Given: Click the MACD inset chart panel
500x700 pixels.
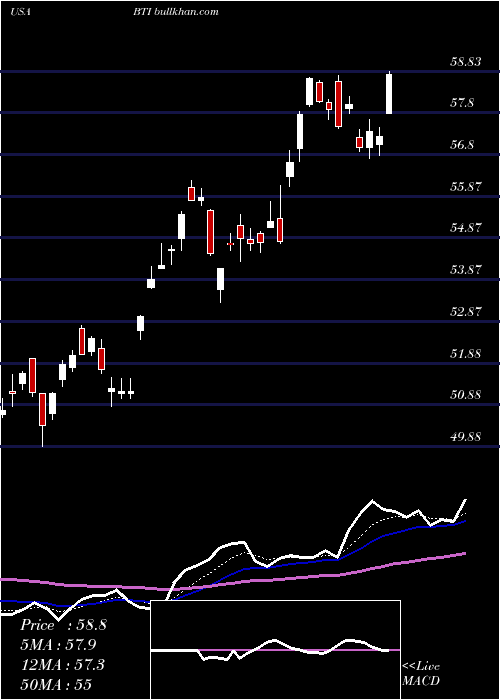Looking at the screenshot, I should 275,650.
